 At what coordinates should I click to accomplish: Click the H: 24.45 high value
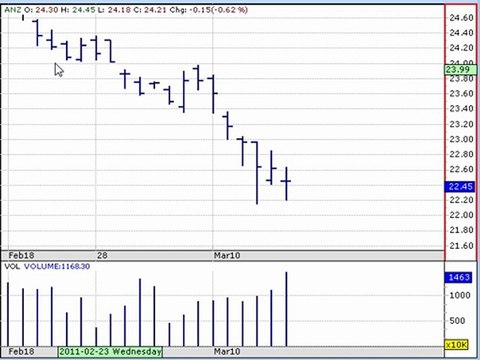pos(78,10)
